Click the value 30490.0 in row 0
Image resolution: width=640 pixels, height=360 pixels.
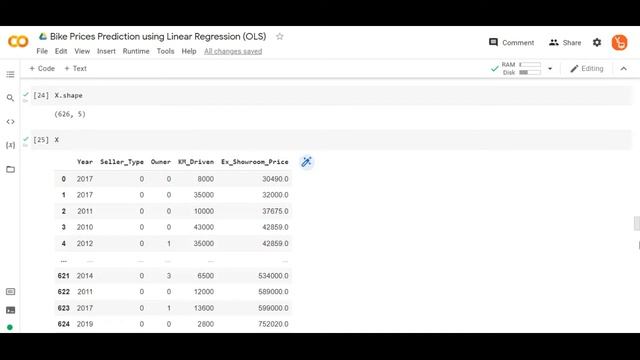(x=275, y=179)
